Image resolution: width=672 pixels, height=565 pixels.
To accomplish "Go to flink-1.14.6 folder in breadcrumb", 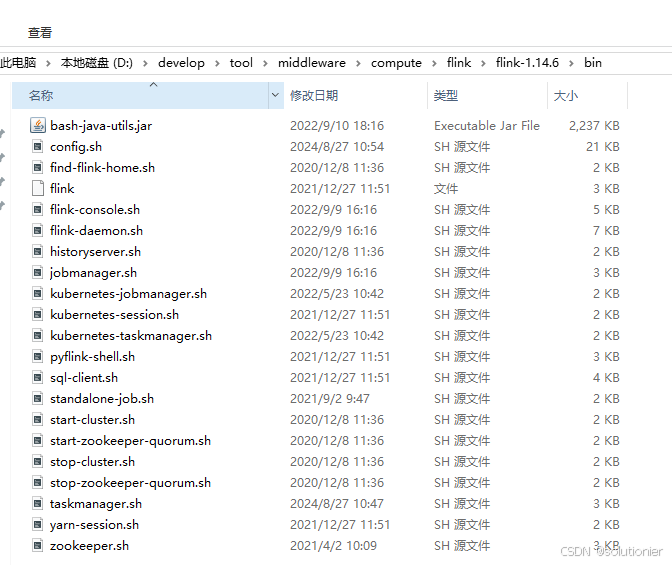I will (x=527, y=63).
